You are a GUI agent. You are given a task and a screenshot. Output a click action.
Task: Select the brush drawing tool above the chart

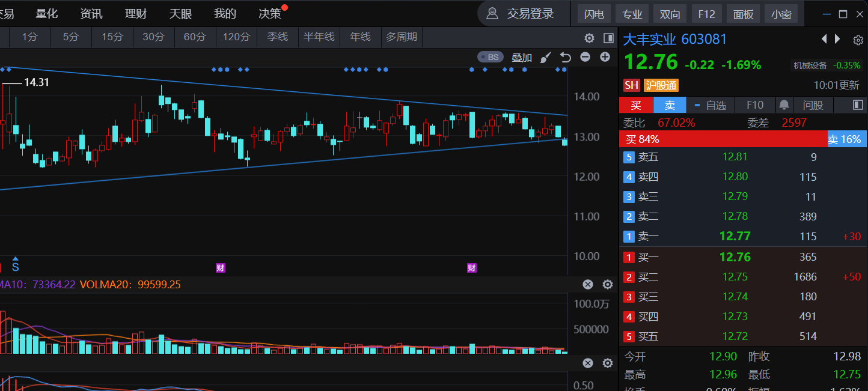[545, 58]
